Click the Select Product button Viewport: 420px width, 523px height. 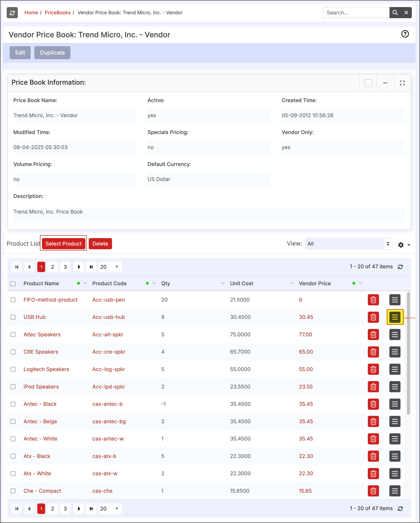(x=64, y=243)
